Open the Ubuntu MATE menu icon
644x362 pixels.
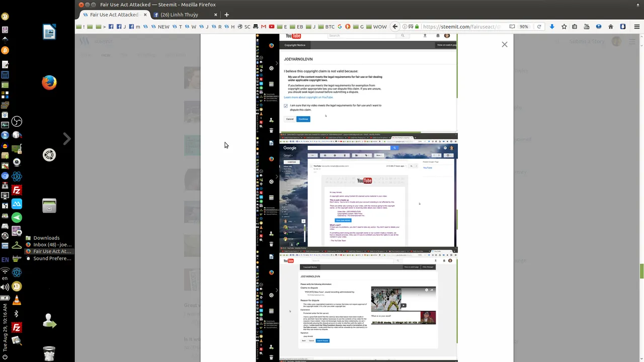tap(49, 155)
